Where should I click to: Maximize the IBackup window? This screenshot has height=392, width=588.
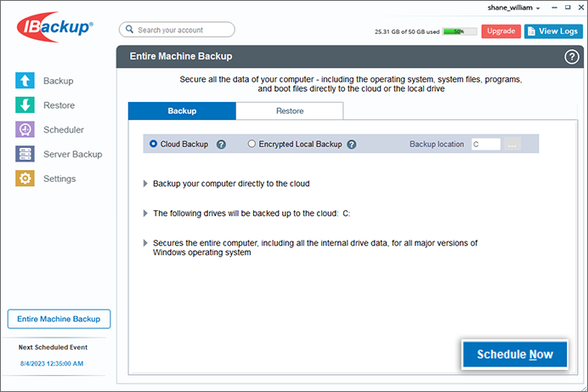click(x=568, y=8)
